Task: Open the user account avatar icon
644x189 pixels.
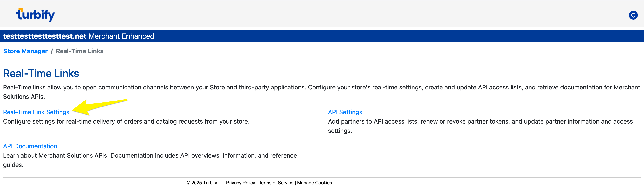Action: click(633, 15)
